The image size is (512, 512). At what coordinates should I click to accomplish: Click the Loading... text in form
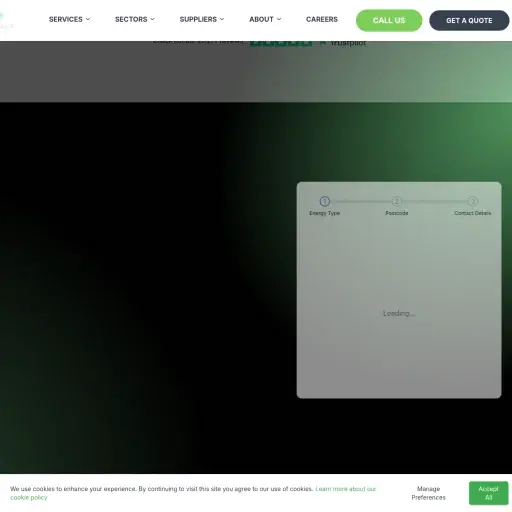click(x=399, y=313)
